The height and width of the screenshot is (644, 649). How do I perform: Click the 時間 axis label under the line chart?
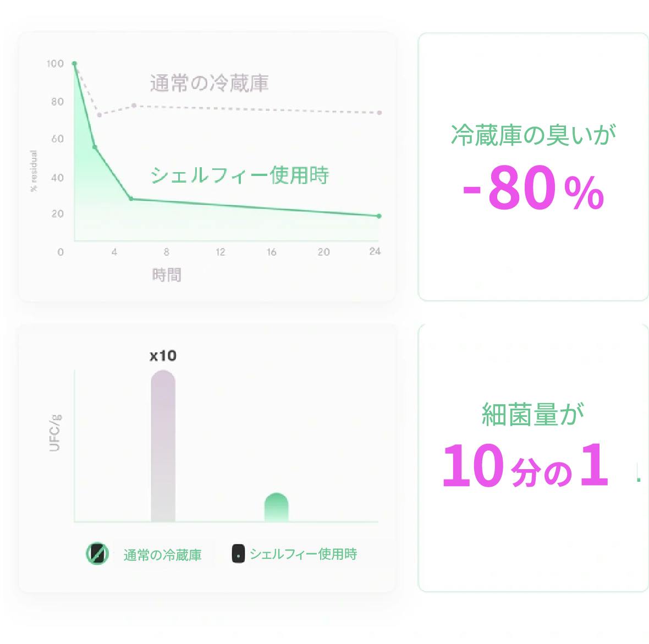point(167,275)
